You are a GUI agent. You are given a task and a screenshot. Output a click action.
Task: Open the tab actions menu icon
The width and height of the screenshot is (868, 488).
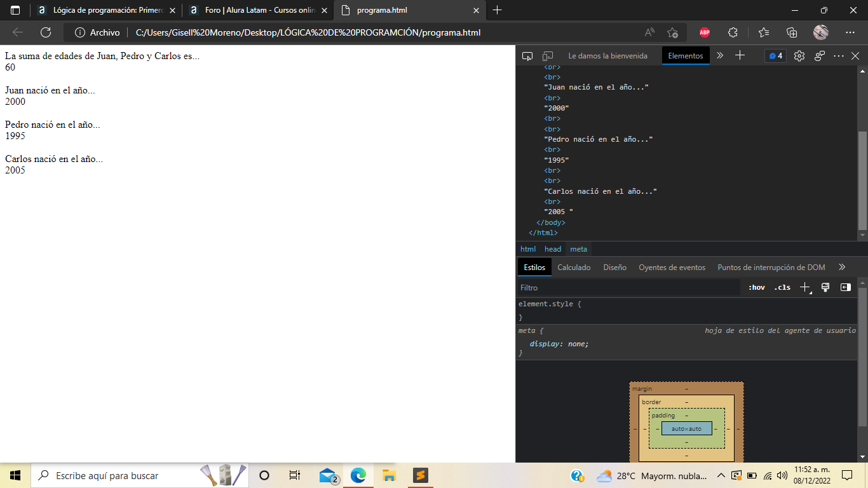pos(16,10)
